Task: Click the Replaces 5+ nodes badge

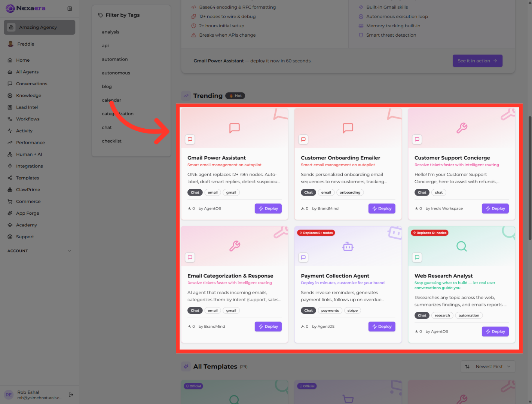Action: [316, 233]
